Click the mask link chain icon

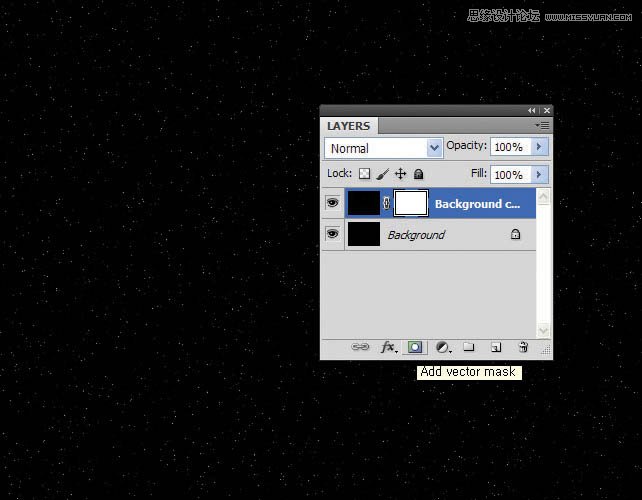387,203
